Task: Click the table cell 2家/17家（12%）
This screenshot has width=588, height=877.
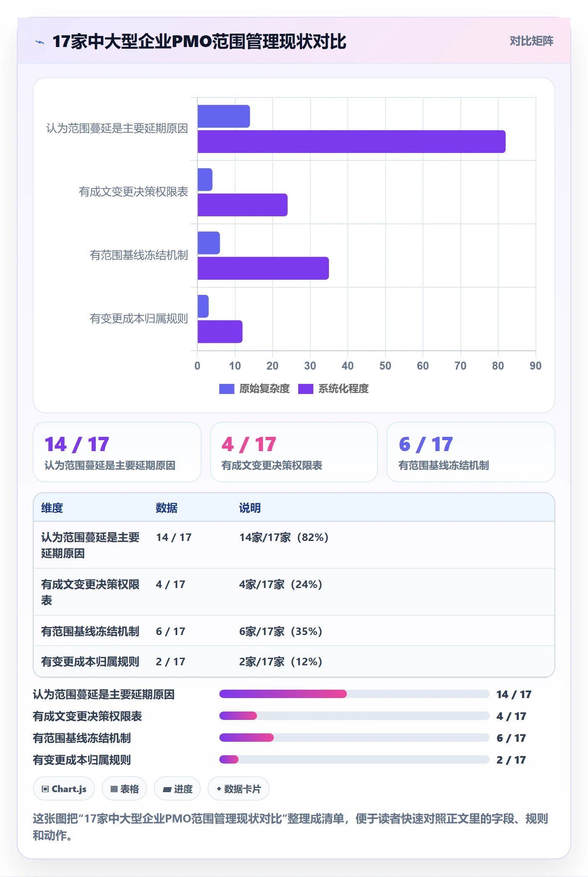Action: coord(281,662)
